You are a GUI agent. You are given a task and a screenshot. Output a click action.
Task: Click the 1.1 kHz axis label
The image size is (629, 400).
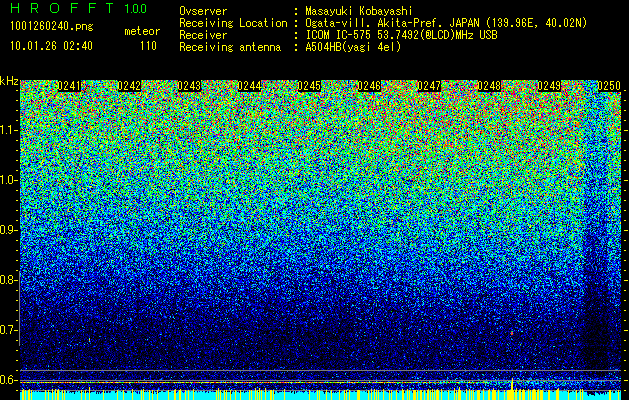(x=9, y=130)
